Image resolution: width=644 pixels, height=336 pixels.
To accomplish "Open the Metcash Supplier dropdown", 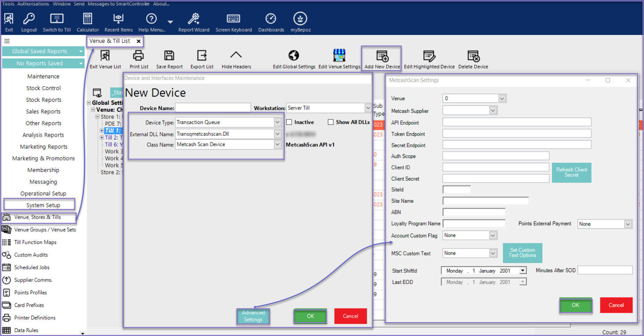I will pos(493,111).
